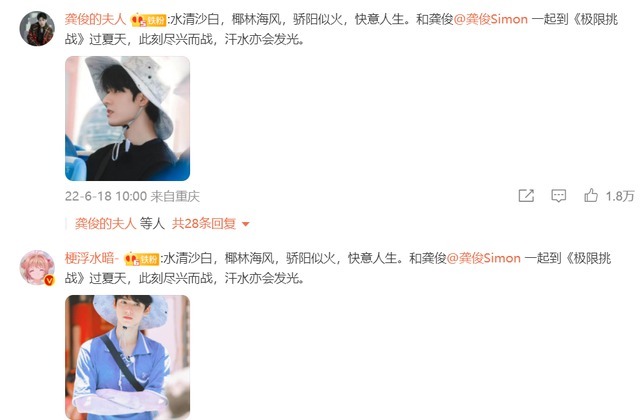Open username 龚俊的夫人 in first comment
The image size is (640, 420).
pyautogui.click(x=95, y=19)
